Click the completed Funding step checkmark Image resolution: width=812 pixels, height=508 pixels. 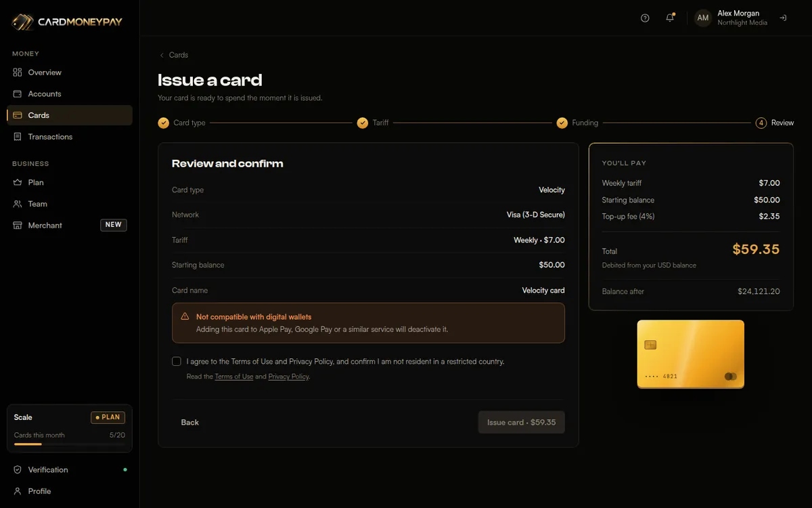pos(562,123)
